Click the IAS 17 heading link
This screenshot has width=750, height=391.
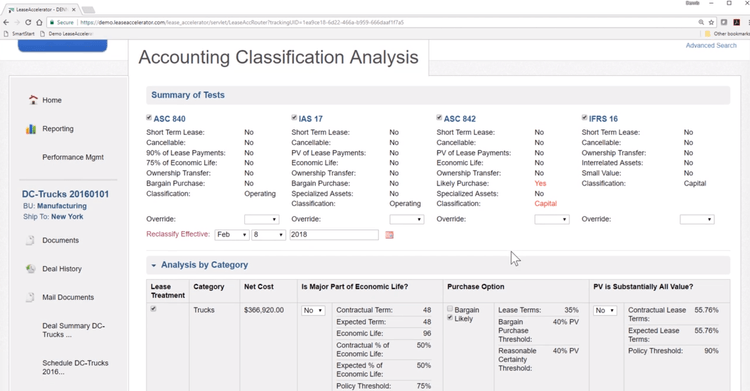pyautogui.click(x=310, y=119)
